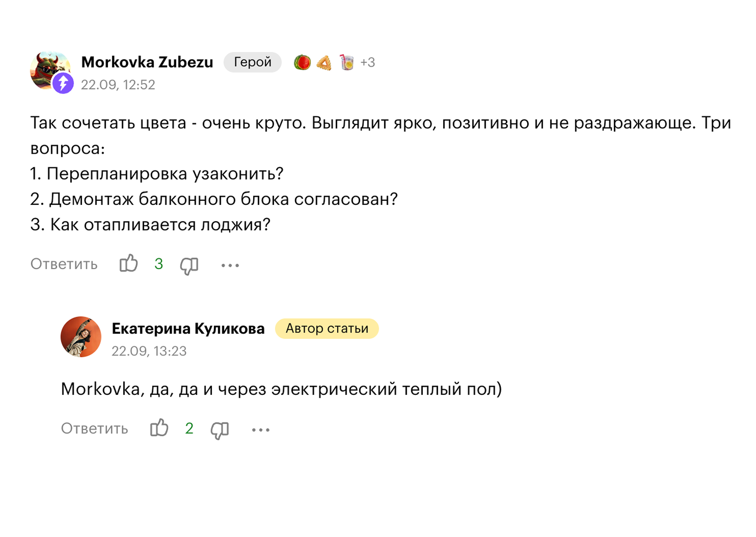Click the watermelon achievement icon
The width and height of the screenshot is (756, 537).
click(302, 63)
